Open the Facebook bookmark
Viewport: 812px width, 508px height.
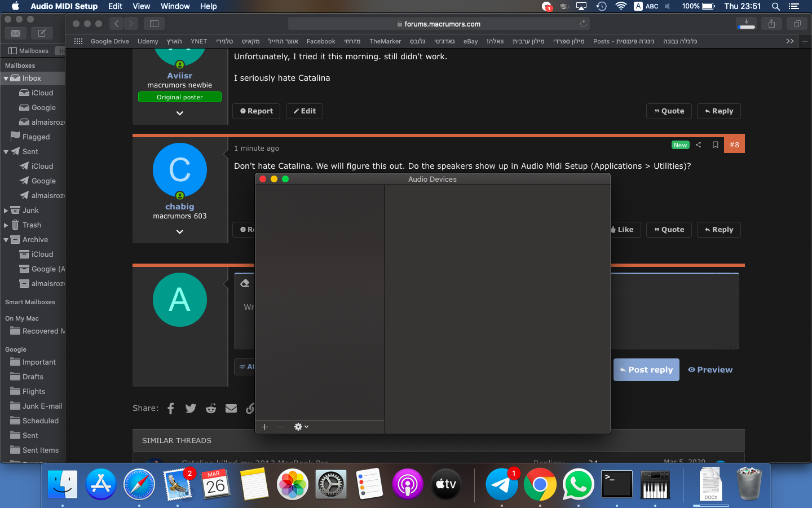(321, 41)
